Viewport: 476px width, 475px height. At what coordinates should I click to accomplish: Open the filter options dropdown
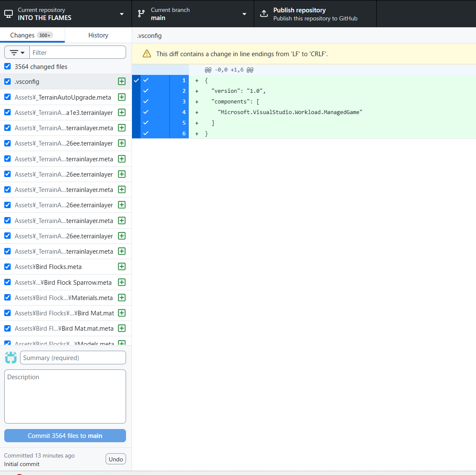click(x=17, y=52)
